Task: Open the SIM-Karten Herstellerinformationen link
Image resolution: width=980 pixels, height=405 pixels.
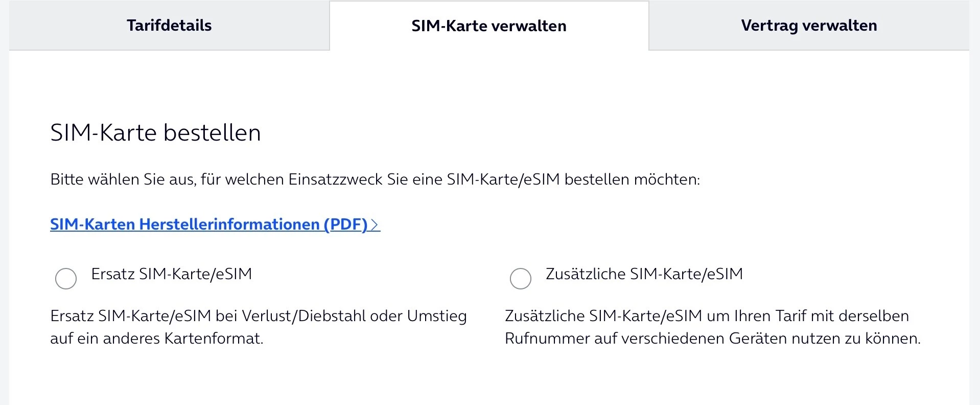Action: point(208,224)
